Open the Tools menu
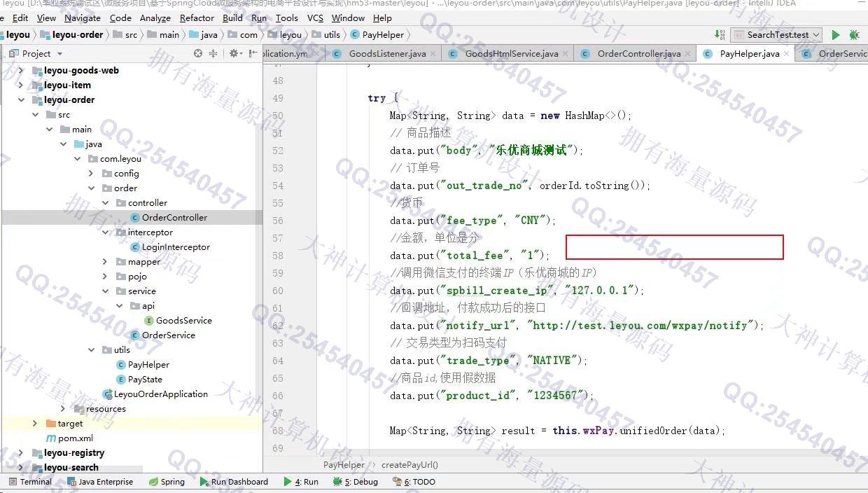 point(286,18)
